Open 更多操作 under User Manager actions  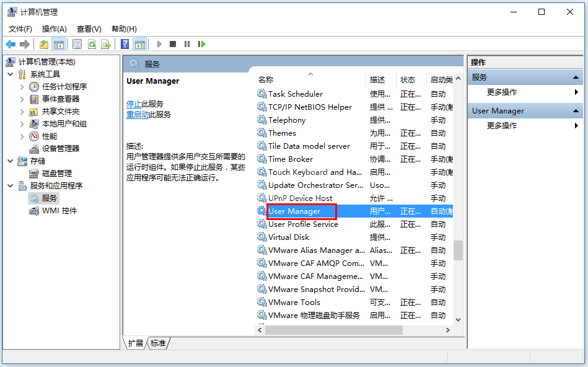[502, 126]
